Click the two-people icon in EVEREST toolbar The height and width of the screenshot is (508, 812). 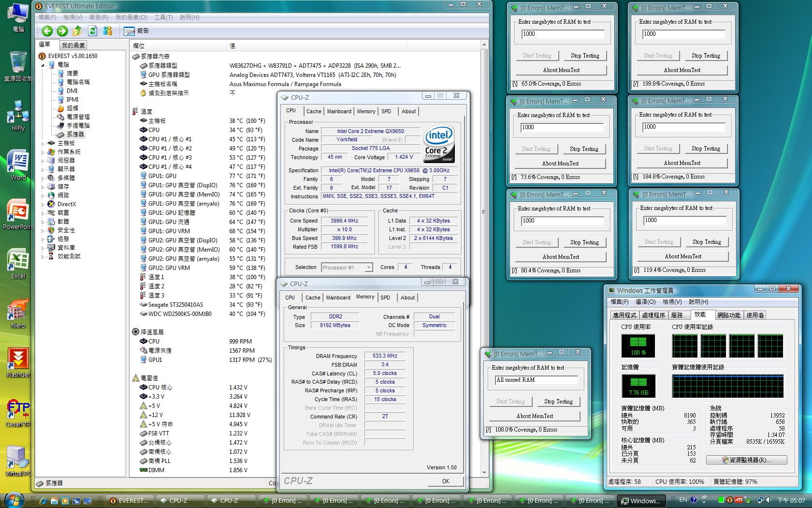(108, 31)
